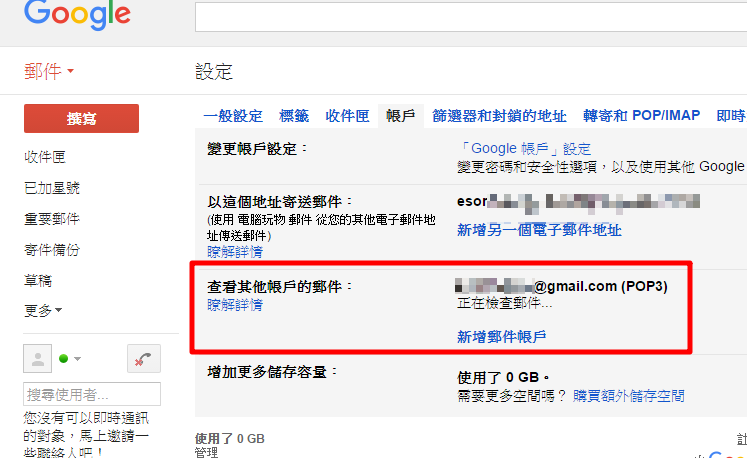
Task: Click the Google logo
Action: pos(77,14)
